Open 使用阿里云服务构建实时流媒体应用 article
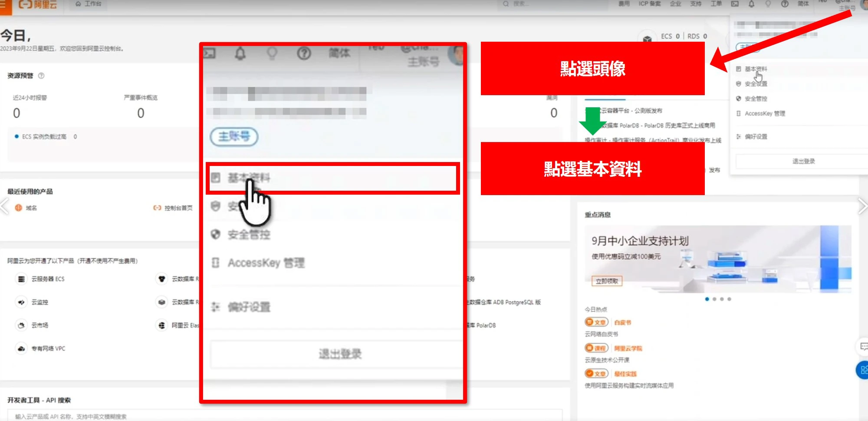868x421 pixels. [x=629, y=385]
